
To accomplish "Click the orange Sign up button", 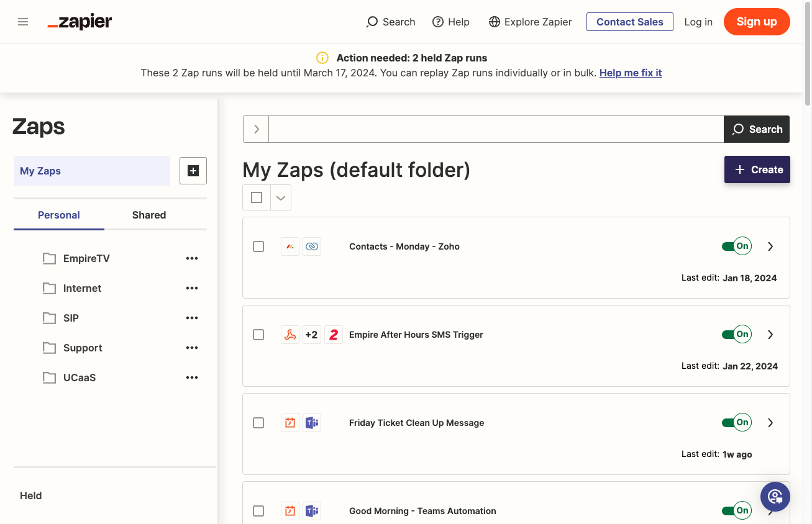I will point(757,22).
